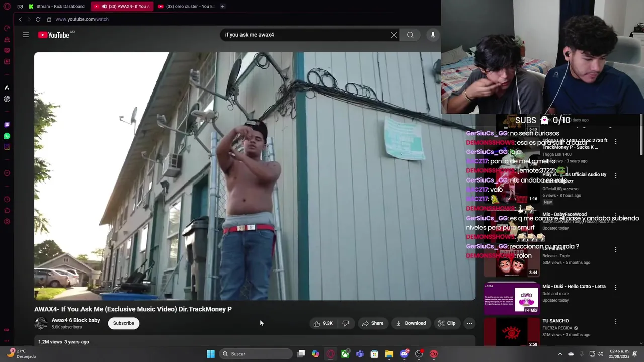Click the Clip button
This screenshot has width=644, height=362.
click(x=447, y=323)
